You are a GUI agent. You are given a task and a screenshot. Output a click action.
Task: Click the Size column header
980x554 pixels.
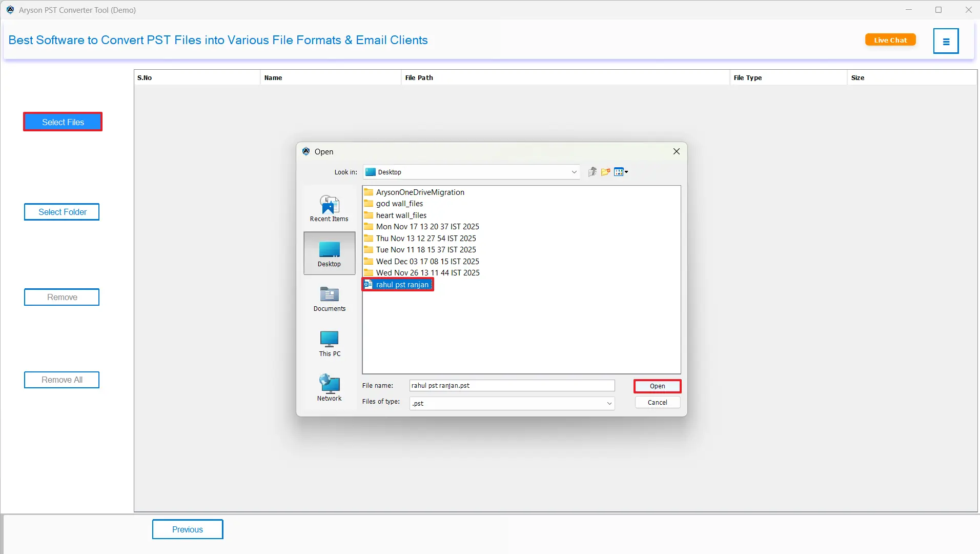[912, 78]
